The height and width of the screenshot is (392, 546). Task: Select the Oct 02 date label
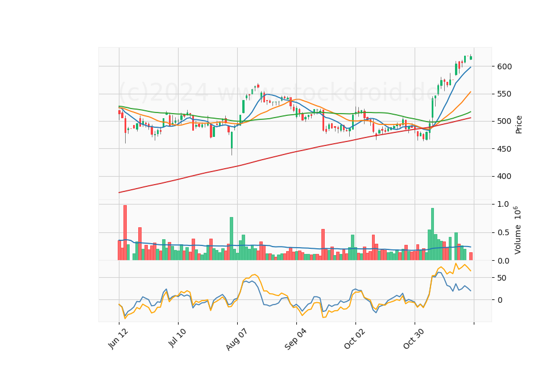point(355,339)
